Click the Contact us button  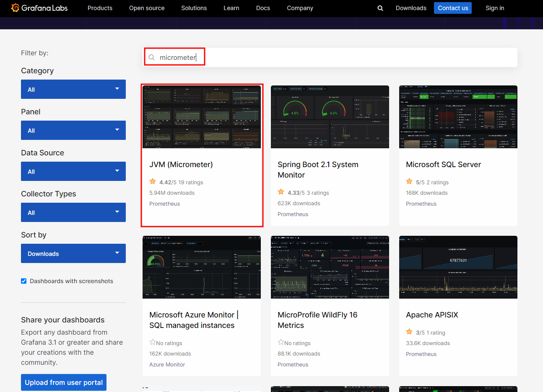tap(453, 8)
